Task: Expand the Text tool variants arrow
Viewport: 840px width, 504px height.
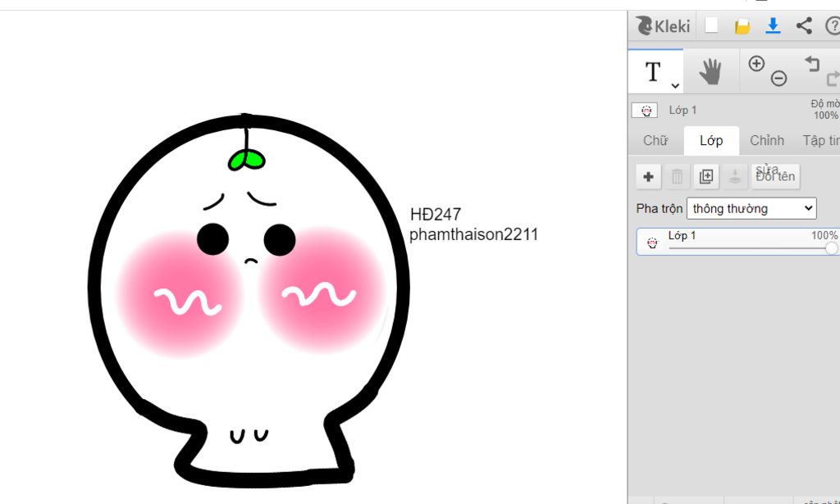Action: pos(675,85)
